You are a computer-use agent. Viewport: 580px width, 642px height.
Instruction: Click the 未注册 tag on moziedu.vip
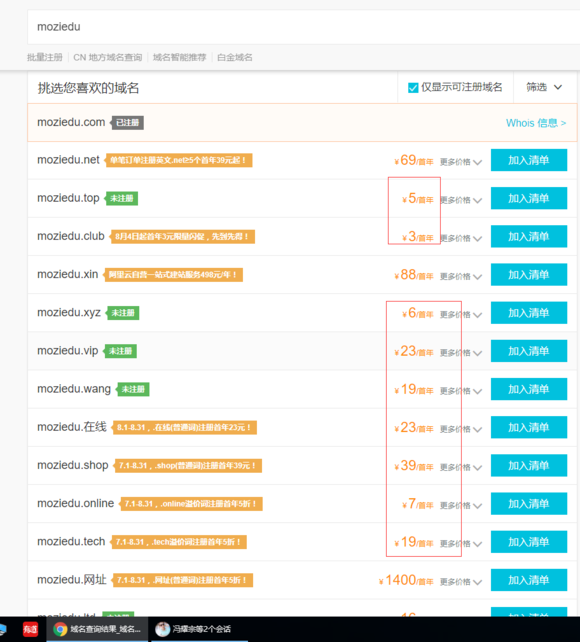(120, 351)
